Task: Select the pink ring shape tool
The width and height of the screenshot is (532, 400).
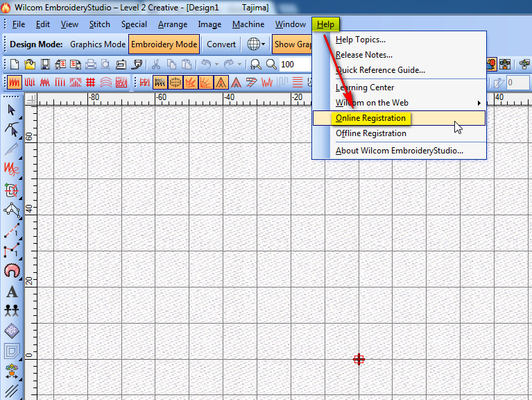Action: click(12, 271)
